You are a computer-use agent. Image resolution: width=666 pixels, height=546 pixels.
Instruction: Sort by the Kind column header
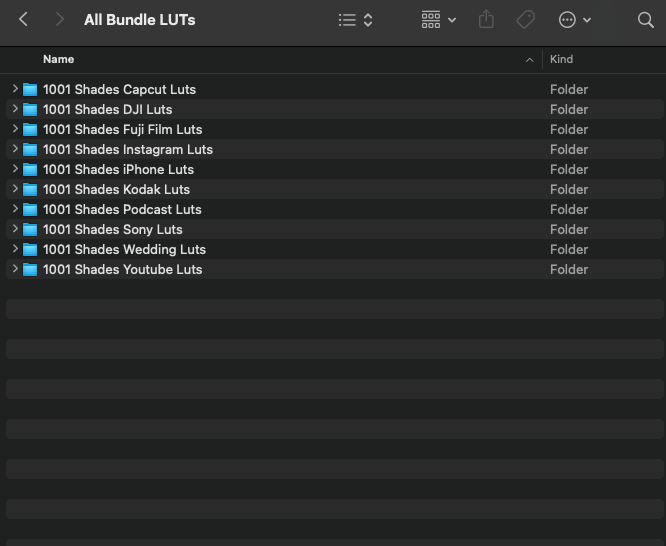(561, 60)
